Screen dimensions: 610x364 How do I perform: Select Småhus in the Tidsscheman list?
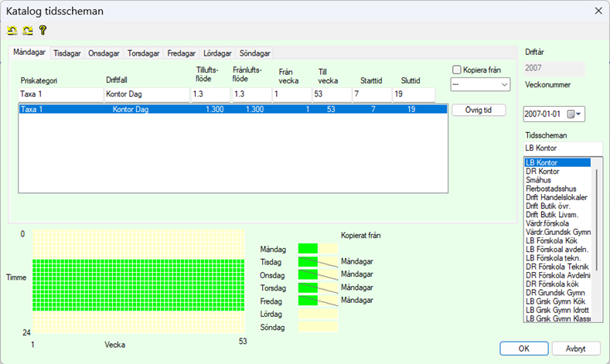coord(537,179)
